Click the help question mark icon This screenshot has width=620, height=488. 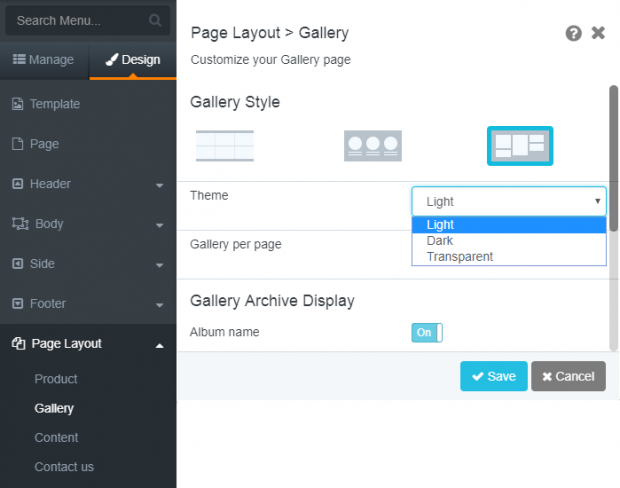(573, 33)
